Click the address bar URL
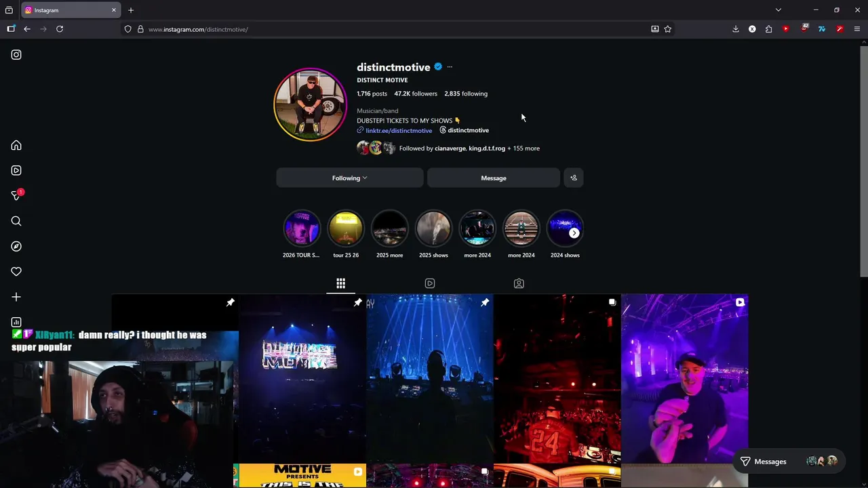868x488 pixels. 198,29
